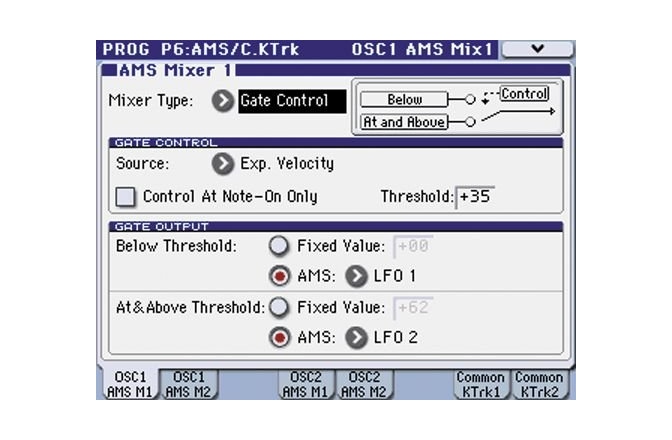
Task: Click the LFO 2 source text
Action: (396, 338)
